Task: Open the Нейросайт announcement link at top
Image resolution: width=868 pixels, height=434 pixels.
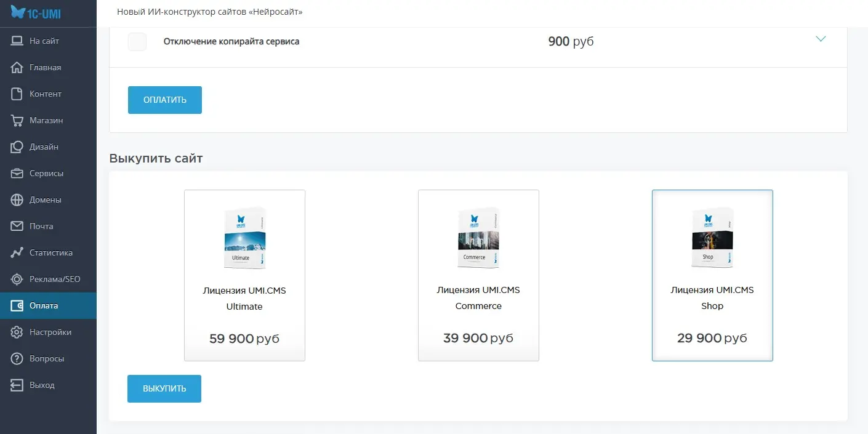Action: click(210, 12)
